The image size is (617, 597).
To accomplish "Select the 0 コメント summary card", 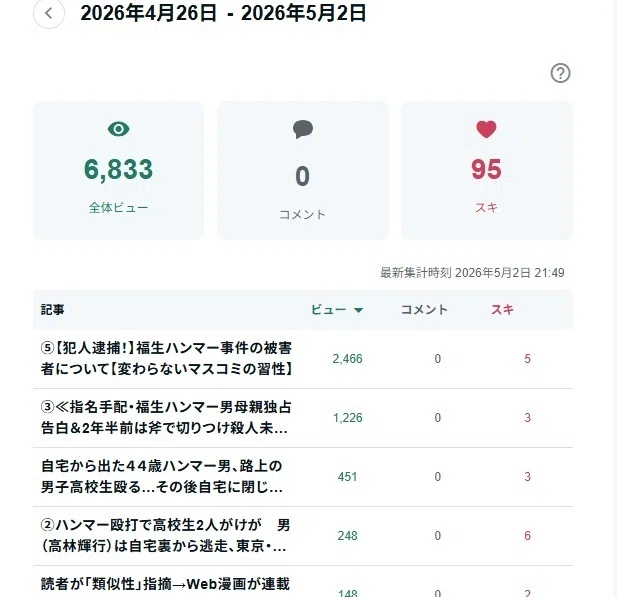I will [303, 170].
